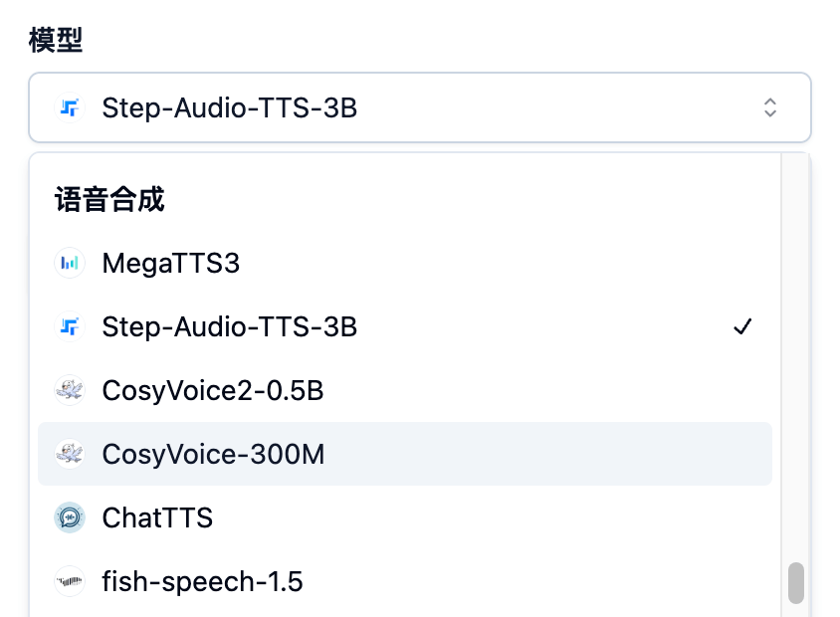Choose the Step-Audio-TTS-3B list option
The width and height of the screenshot is (840, 617).
point(229,327)
